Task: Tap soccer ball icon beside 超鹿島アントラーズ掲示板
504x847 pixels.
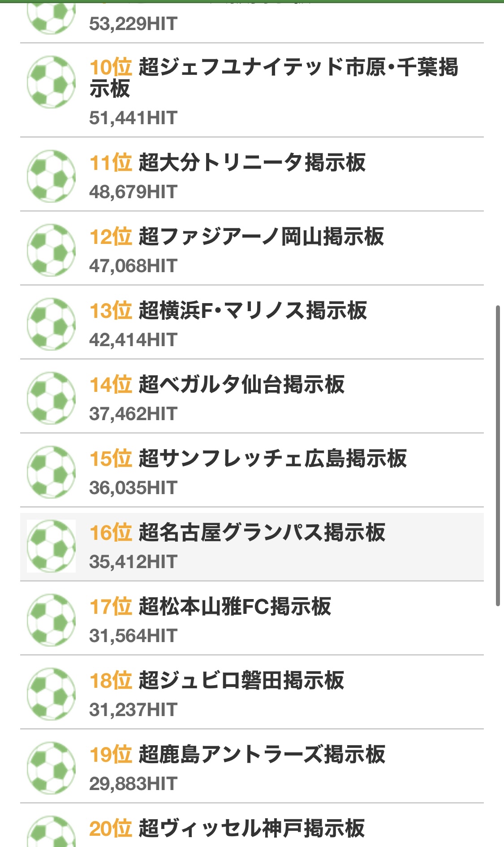Action: click(51, 768)
